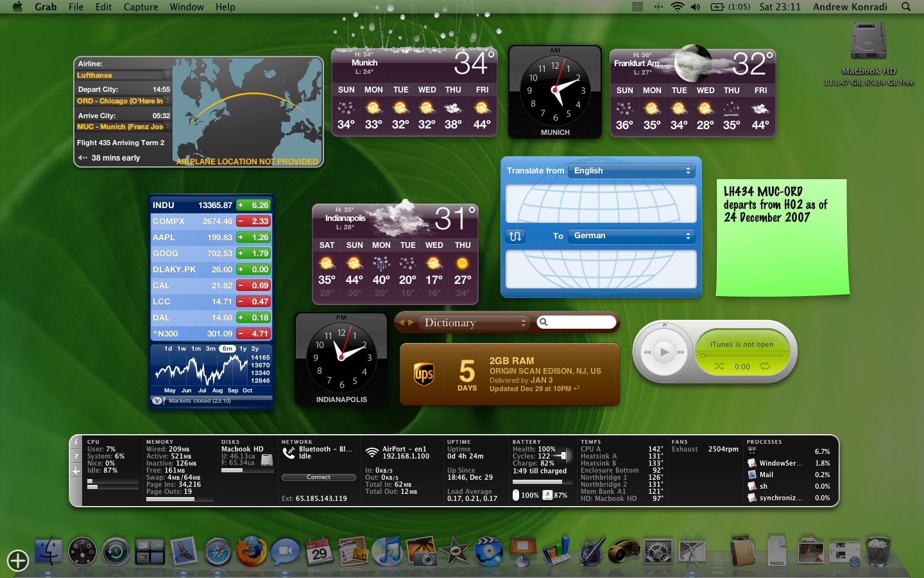Image resolution: width=924 pixels, height=578 pixels.
Task: Click the iStat activity pulse icon
Action: [76, 471]
